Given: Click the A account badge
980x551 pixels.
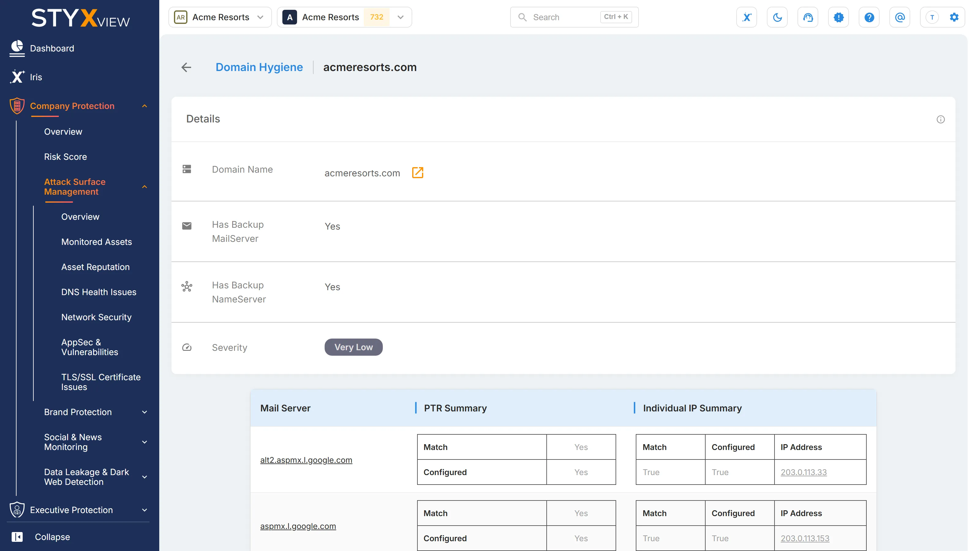Looking at the screenshot, I should [289, 17].
